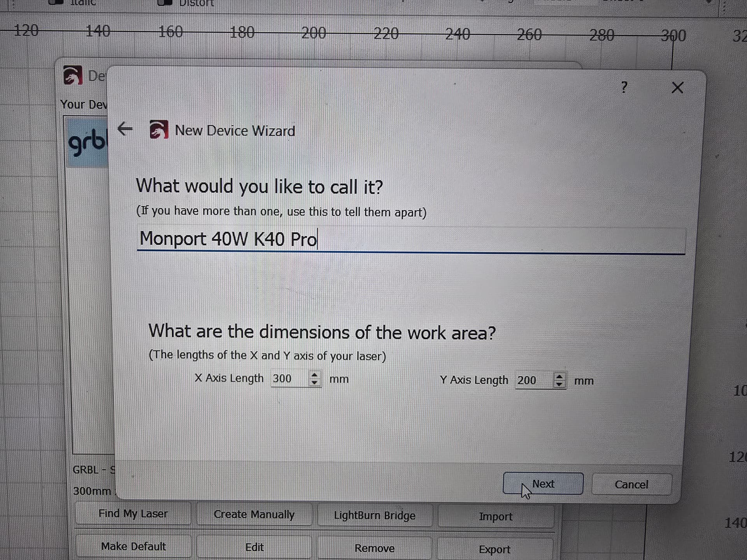Open help with the question mark
The image size is (747, 560).
coord(624,87)
